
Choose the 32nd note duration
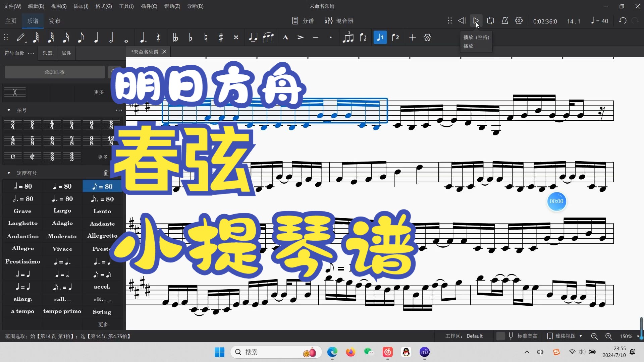click(51, 38)
